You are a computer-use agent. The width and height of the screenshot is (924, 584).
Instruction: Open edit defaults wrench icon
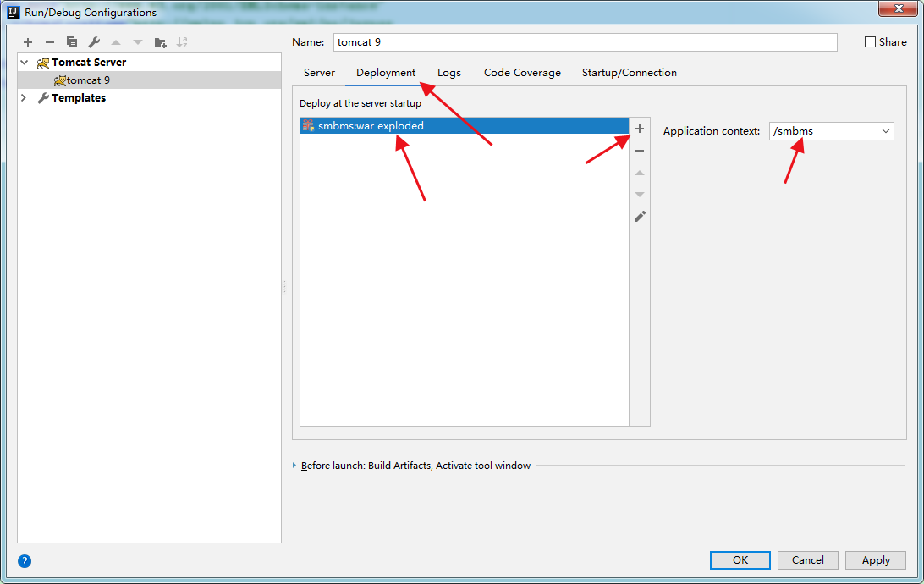[94, 42]
